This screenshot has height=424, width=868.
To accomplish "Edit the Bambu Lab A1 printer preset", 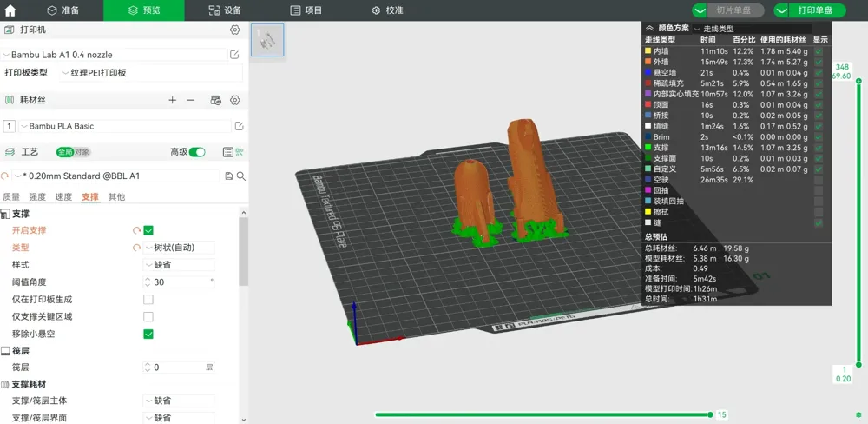I will tap(234, 55).
